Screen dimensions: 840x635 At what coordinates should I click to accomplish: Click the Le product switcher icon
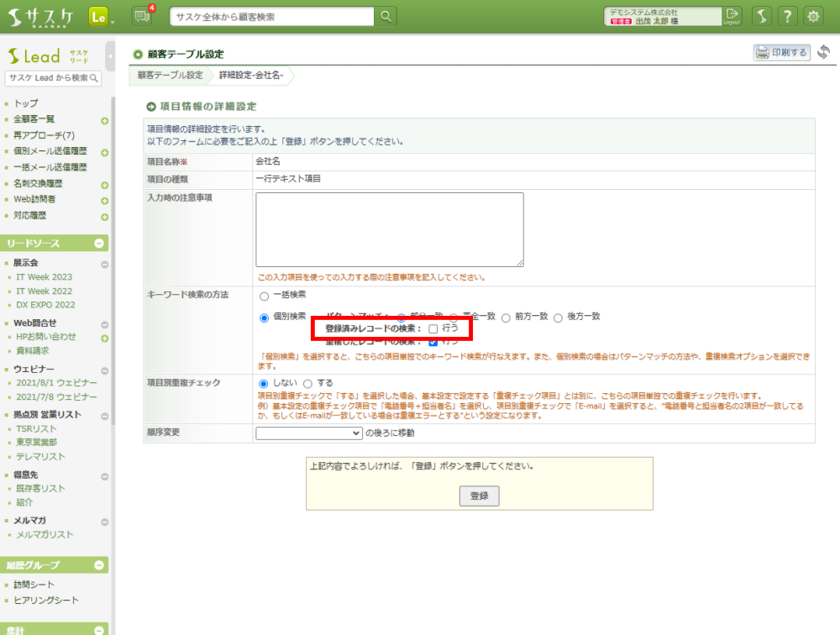point(98,16)
